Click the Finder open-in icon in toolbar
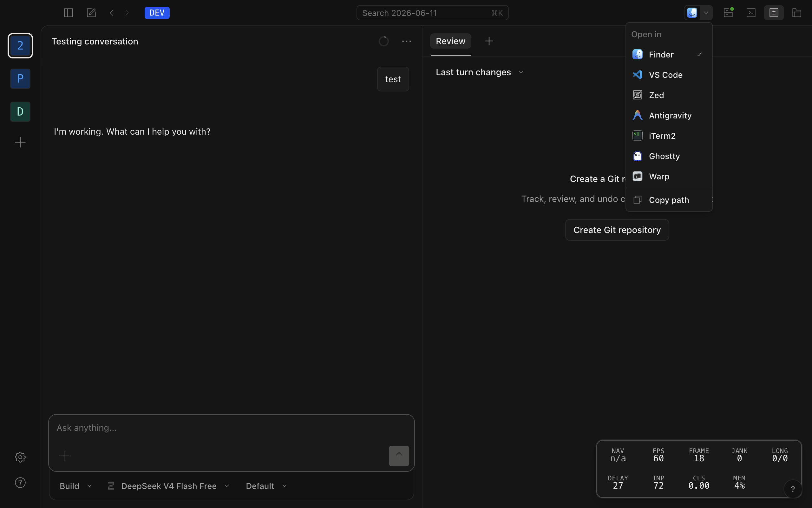 tap(692, 13)
